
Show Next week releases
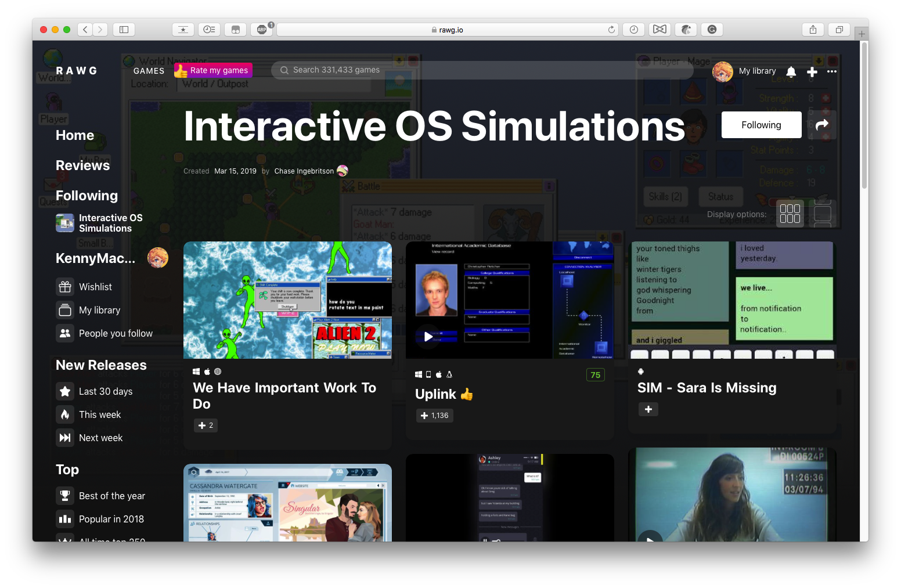[89, 438]
